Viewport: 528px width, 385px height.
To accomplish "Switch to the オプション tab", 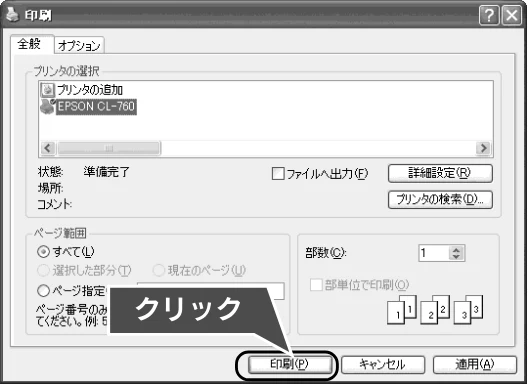I will click(79, 45).
